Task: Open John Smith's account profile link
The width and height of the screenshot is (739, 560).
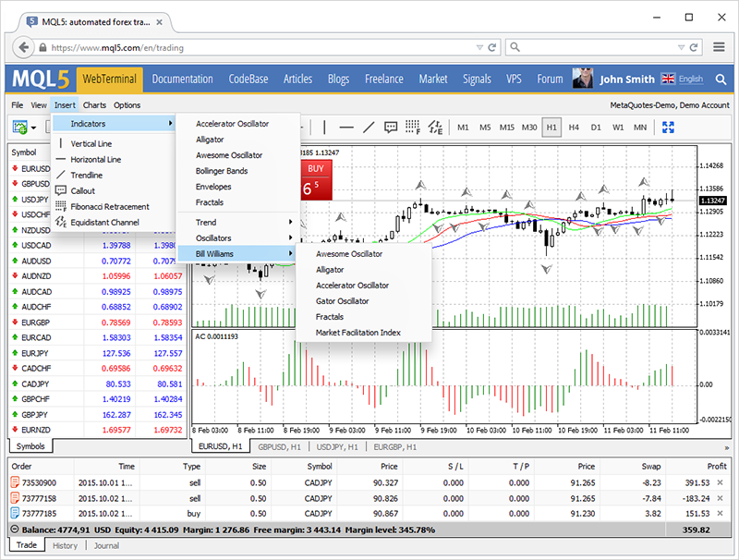Action: (627, 79)
